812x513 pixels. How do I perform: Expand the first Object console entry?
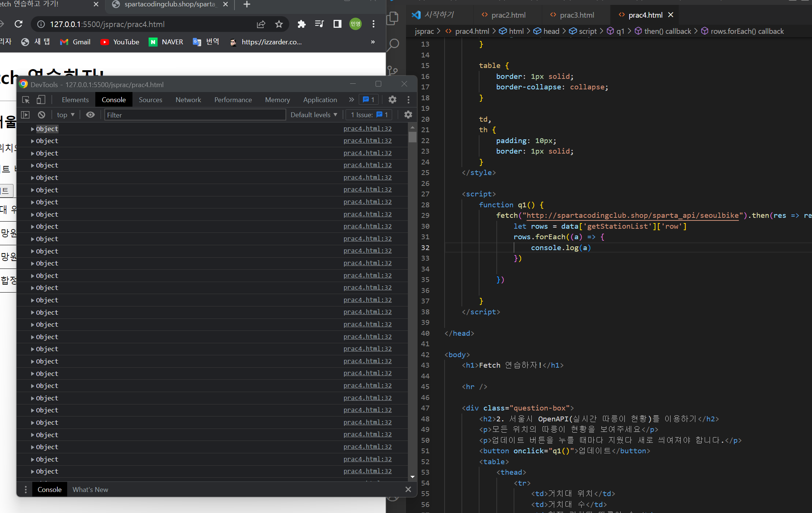click(x=33, y=129)
